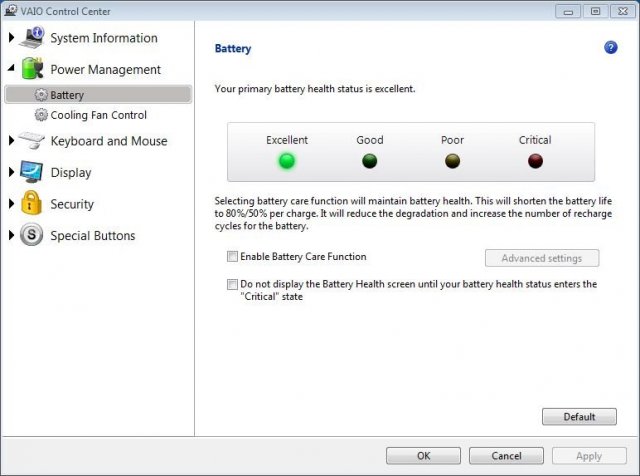Click the Poor status indicator light
The width and height of the screenshot is (640, 476).
point(452,161)
